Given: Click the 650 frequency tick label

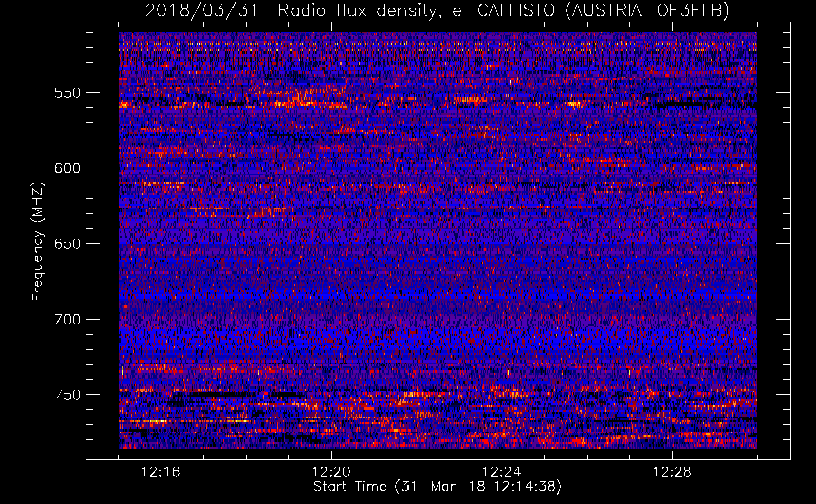Looking at the screenshot, I should pyautogui.click(x=68, y=244).
